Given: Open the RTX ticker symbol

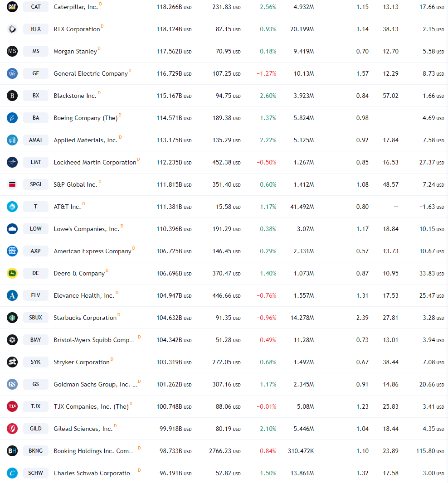Looking at the screenshot, I should [36, 29].
